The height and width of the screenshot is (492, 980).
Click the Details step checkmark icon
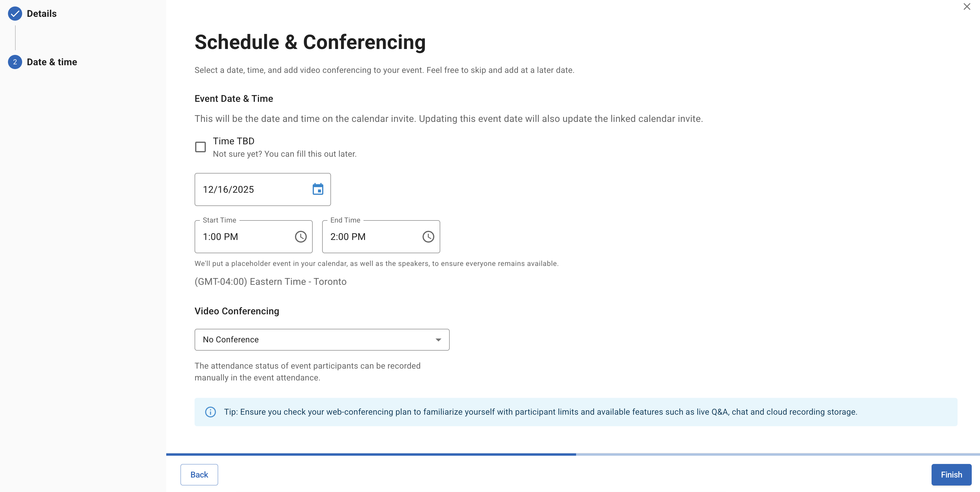tap(15, 14)
